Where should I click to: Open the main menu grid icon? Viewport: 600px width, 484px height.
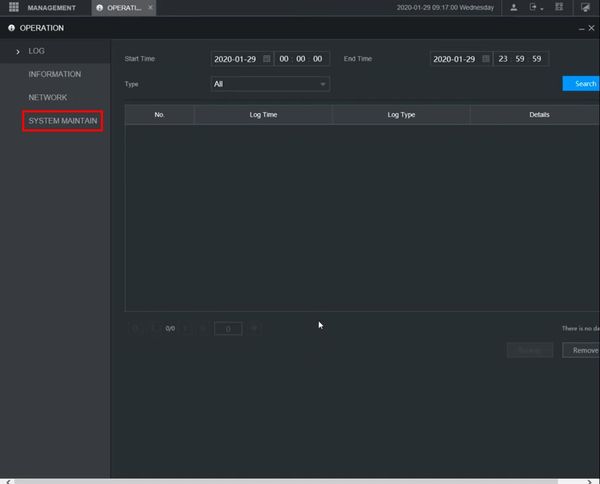(x=13, y=8)
